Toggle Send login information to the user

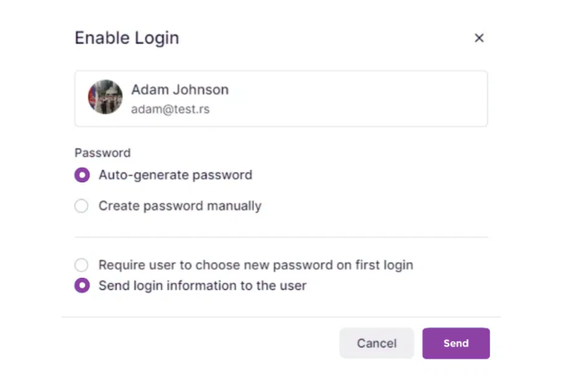click(x=81, y=286)
